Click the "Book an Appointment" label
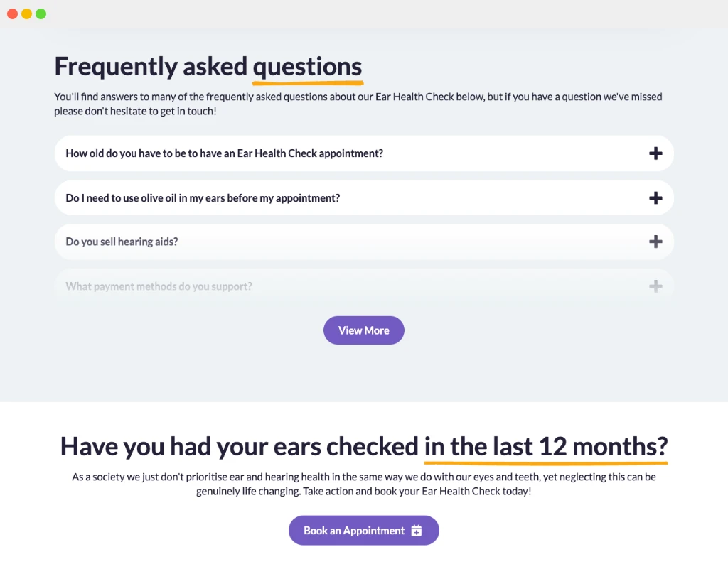This screenshot has height=574, width=728. (x=353, y=531)
